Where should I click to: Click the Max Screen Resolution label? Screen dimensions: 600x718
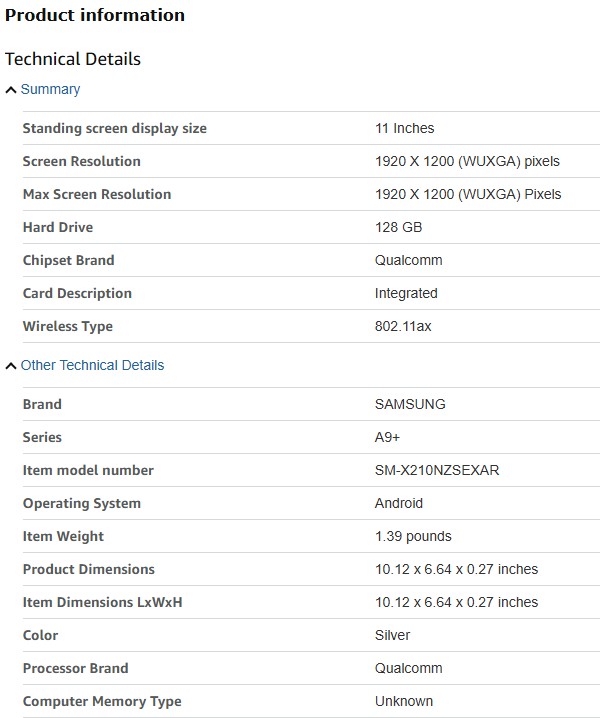[x=97, y=194]
